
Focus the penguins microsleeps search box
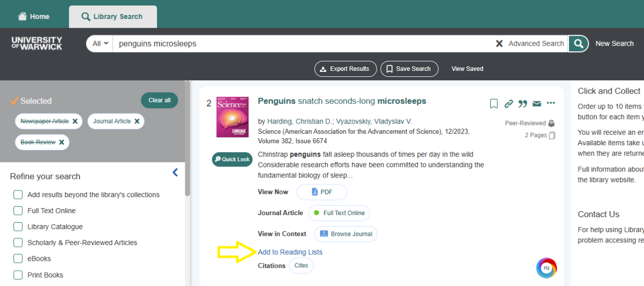click(x=302, y=44)
